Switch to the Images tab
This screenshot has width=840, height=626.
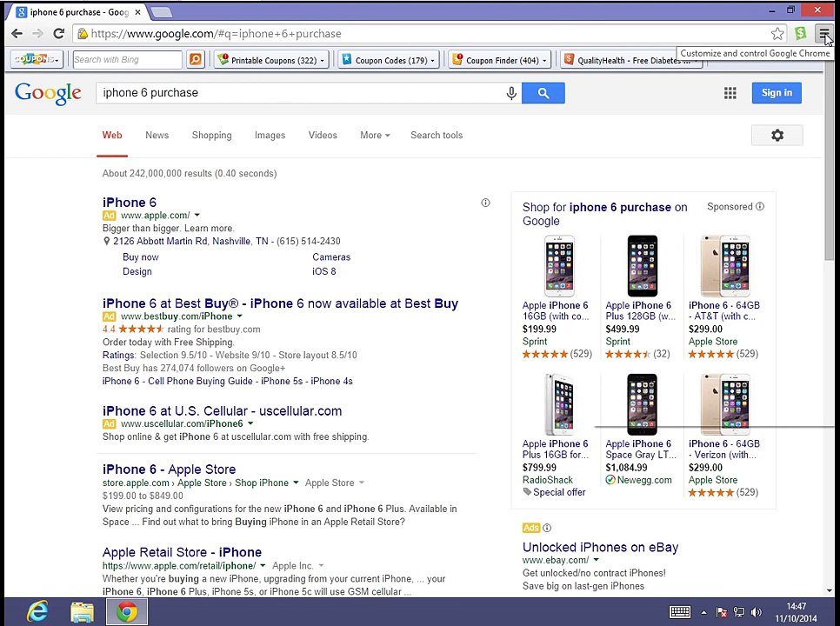point(270,135)
